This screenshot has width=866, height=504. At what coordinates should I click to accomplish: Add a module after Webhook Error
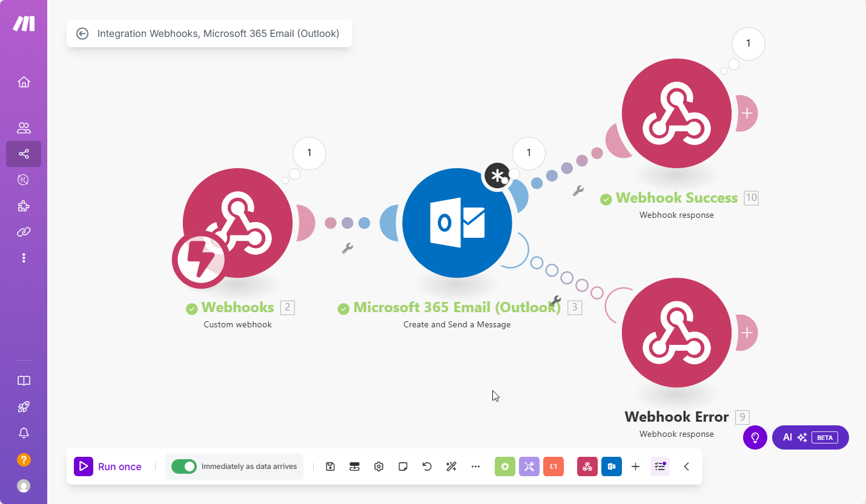pyautogui.click(x=747, y=332)
